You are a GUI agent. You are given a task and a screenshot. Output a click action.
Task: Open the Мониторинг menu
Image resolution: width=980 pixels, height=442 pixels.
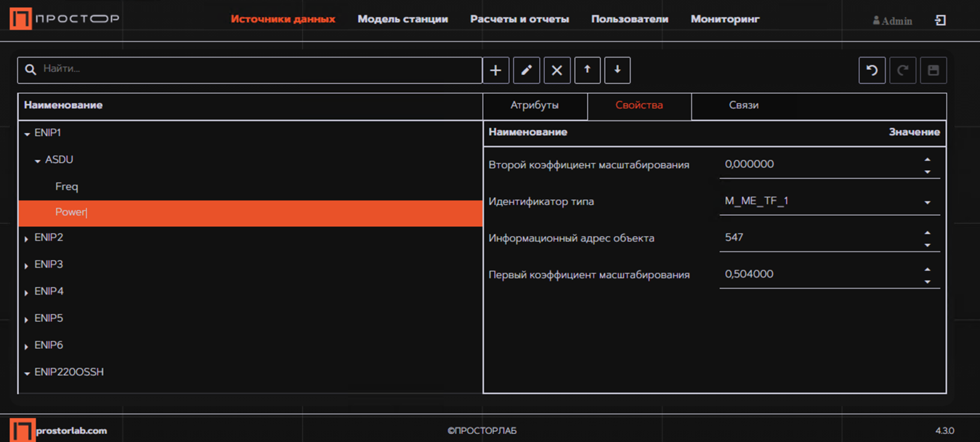(x=724, y=19)
